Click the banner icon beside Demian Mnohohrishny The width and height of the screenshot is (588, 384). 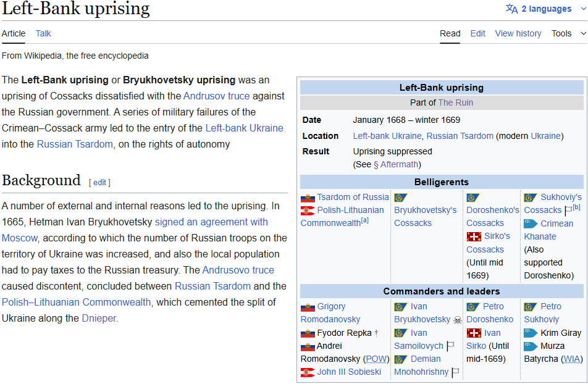tap(401, 359)
